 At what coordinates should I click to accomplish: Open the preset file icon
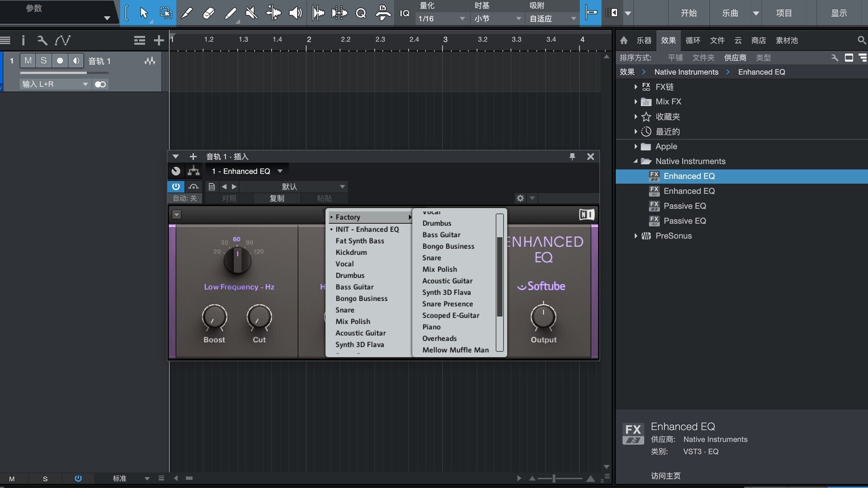point(211,187)
